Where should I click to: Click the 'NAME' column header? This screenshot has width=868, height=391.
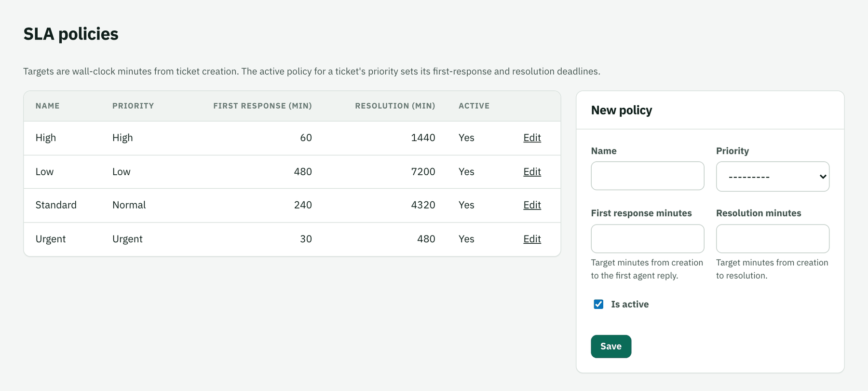47,106
